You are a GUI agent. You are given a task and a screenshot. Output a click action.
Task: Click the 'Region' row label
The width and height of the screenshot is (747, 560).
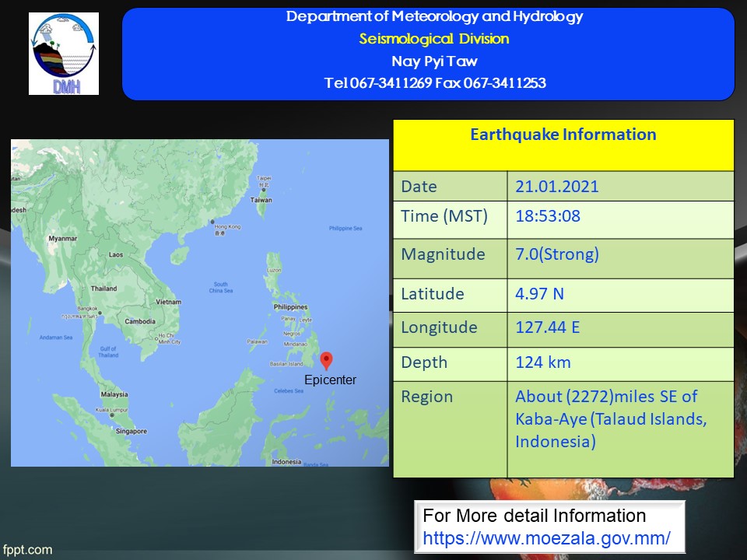427,397
